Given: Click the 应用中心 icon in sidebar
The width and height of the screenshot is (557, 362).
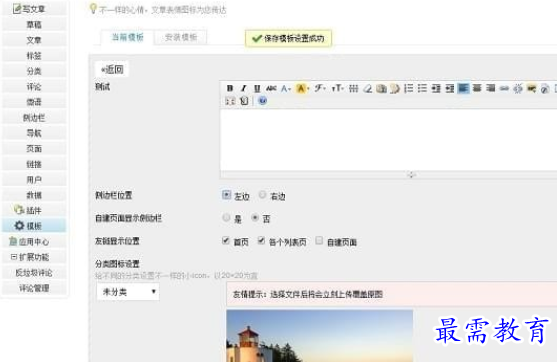Looking at the screenshot, I should tap(13, 242).
